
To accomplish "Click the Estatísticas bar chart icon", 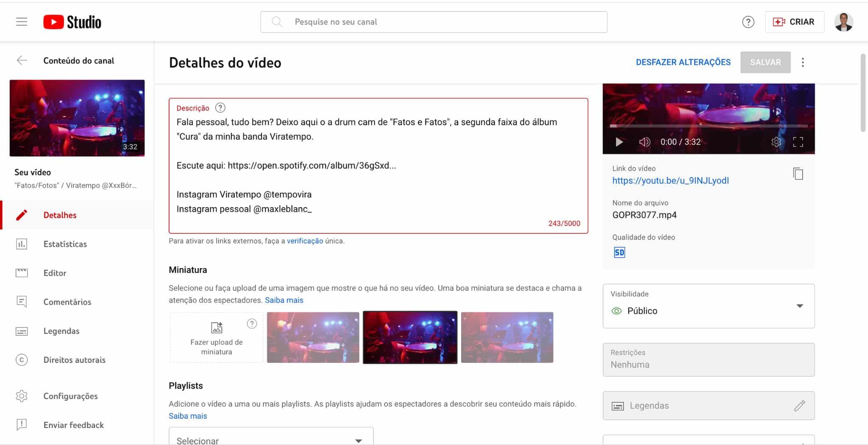I will coord(22,244).
